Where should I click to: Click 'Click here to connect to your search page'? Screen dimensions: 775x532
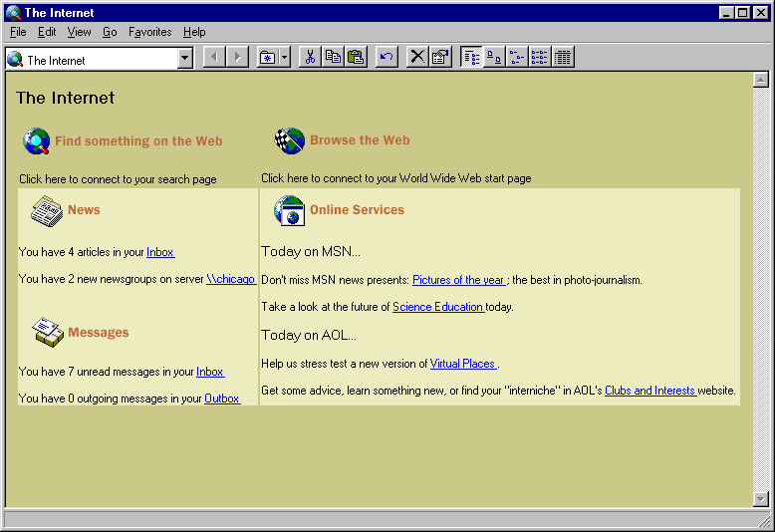coord(118,179)
